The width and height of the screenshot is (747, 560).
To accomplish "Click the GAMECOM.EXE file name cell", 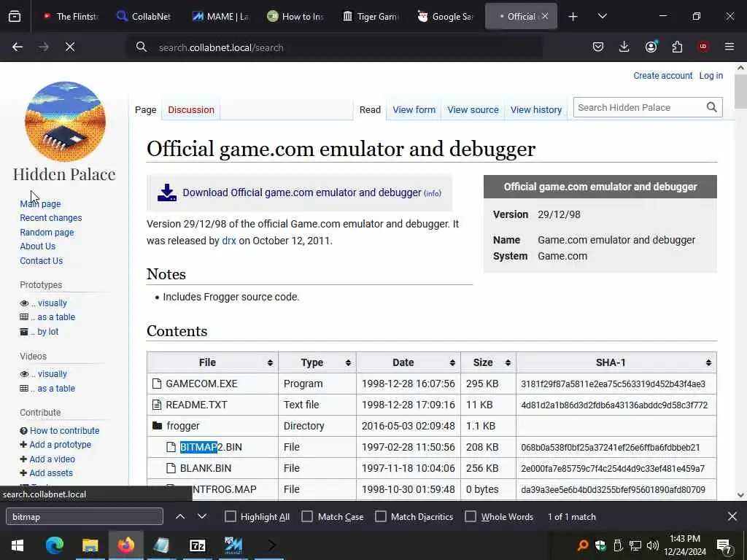I will pos(201,384).
